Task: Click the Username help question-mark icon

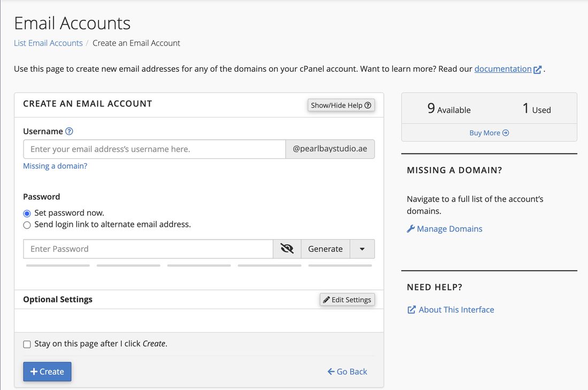Action: (x=69, y=131)
